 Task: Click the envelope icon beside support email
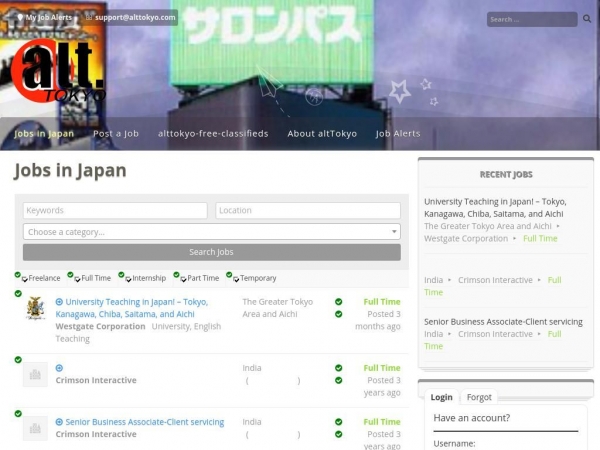point(89,17)
